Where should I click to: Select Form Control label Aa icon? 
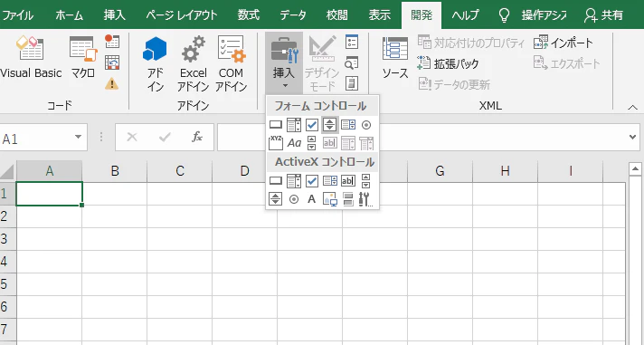(294, 143)
